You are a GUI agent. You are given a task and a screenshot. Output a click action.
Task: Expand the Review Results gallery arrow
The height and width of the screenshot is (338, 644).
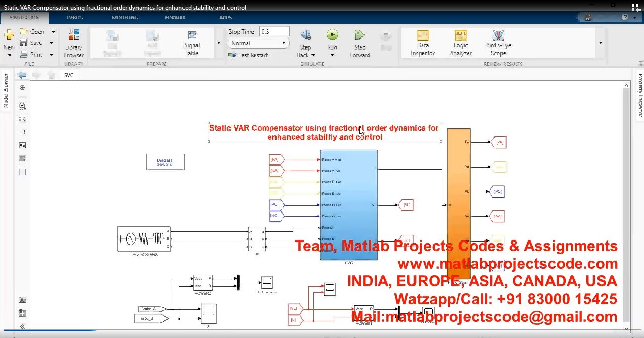601,43
